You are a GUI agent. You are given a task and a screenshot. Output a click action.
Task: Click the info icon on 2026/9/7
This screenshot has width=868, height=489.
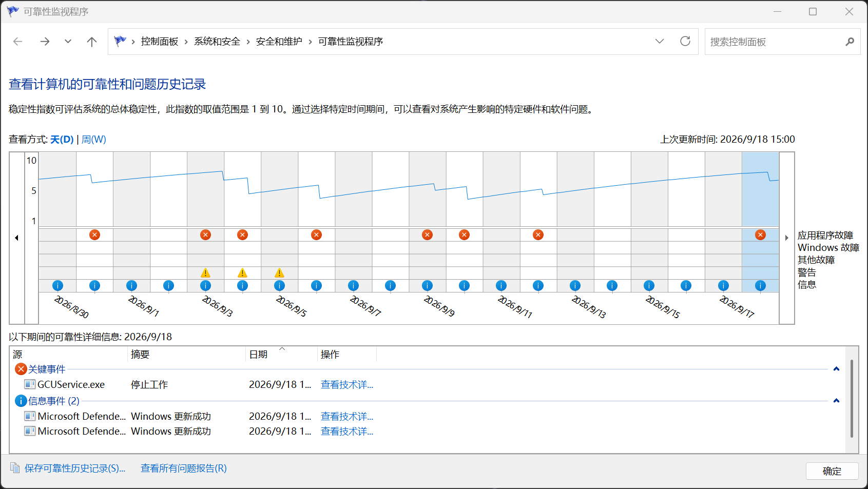coord(353,285)
